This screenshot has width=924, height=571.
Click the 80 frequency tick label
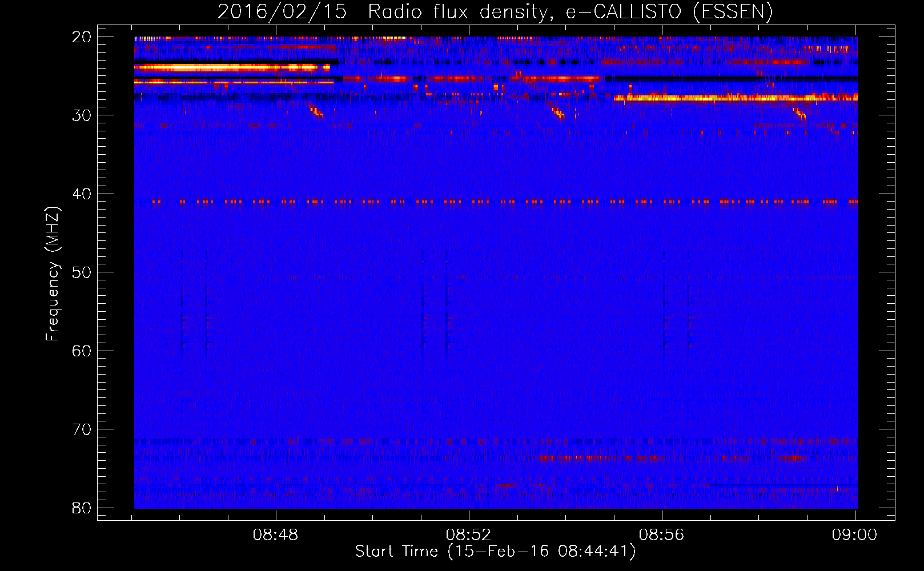coord(82,508)
